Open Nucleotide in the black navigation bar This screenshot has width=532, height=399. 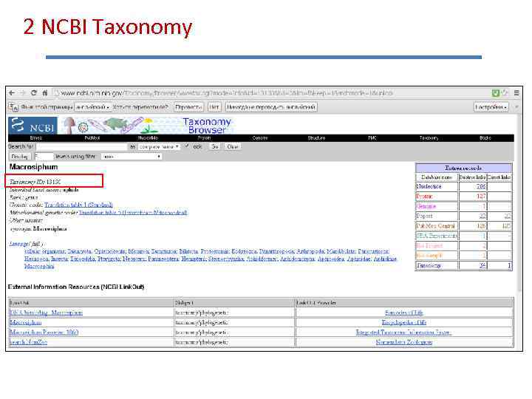148,137
